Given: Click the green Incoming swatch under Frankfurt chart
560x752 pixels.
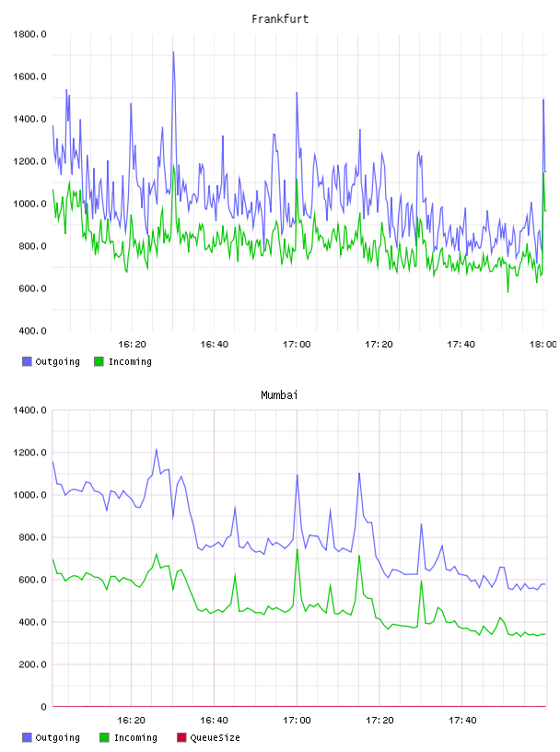Looking at the screenshot, I should coord(99,361).
